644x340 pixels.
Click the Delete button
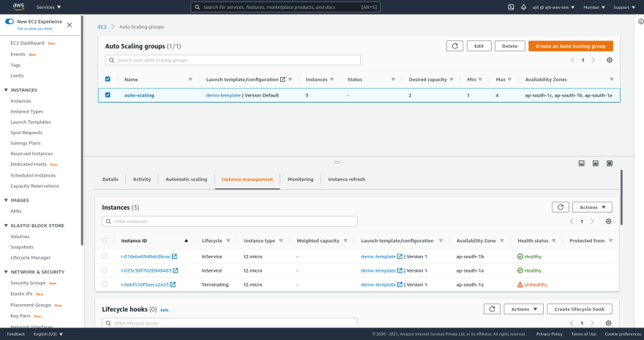tap(509, 46)
